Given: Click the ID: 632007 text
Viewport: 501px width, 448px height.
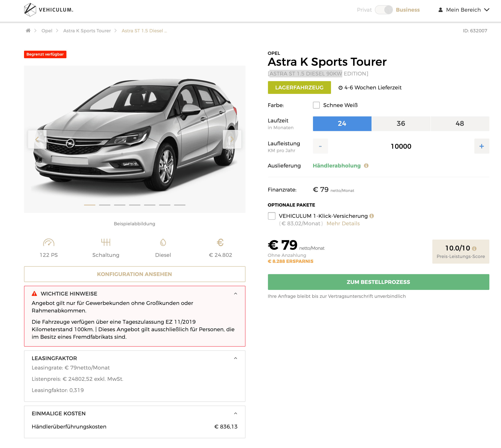Looking at the screenshot, I should [x=475, y=31].
